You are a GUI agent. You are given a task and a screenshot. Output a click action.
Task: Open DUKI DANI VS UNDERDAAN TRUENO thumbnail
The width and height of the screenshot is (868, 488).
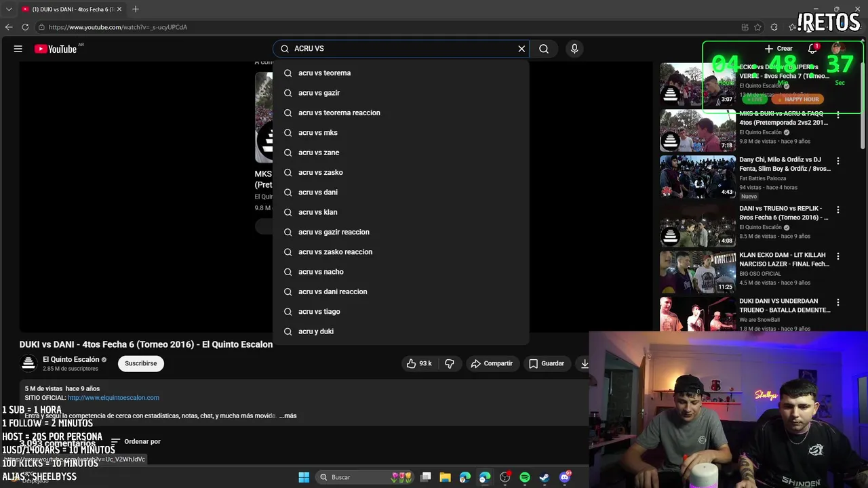point(698,314)
